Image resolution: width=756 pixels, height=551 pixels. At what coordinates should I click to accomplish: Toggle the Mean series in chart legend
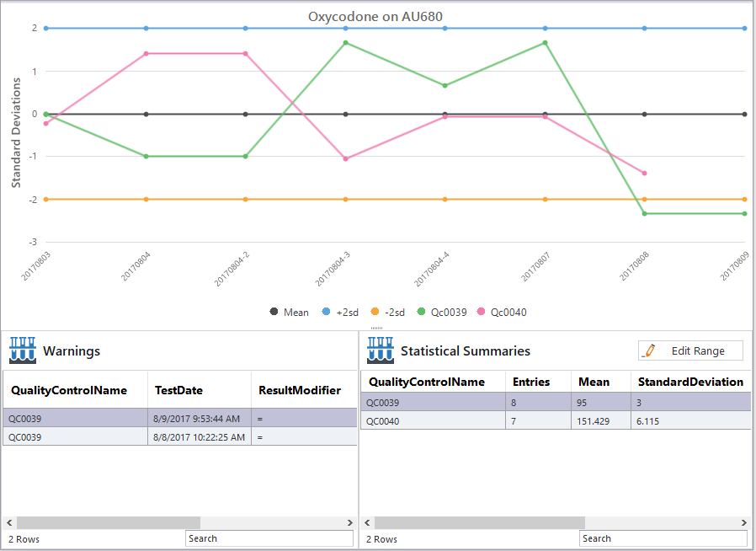pyautogui.click(x=289, y=313)
